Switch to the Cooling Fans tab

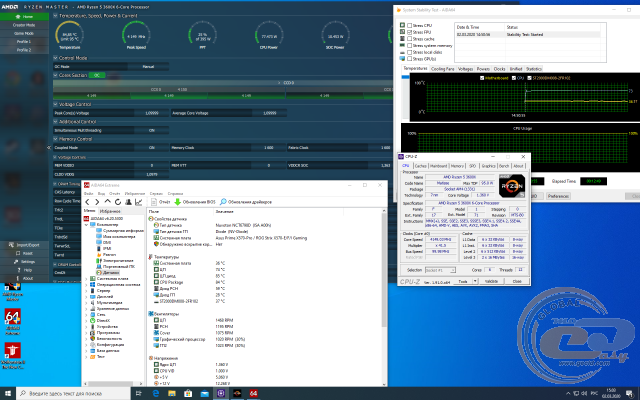pos(442,69)
